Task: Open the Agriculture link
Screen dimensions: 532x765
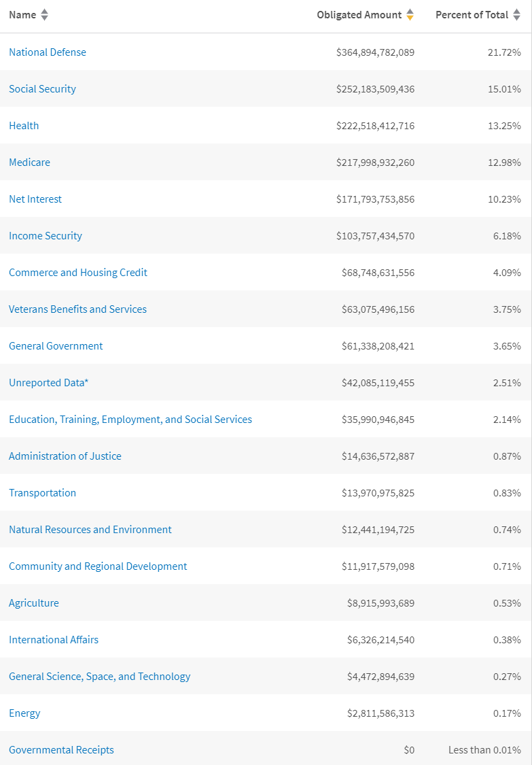Action: pyautogui.click(x=34, y=603)
